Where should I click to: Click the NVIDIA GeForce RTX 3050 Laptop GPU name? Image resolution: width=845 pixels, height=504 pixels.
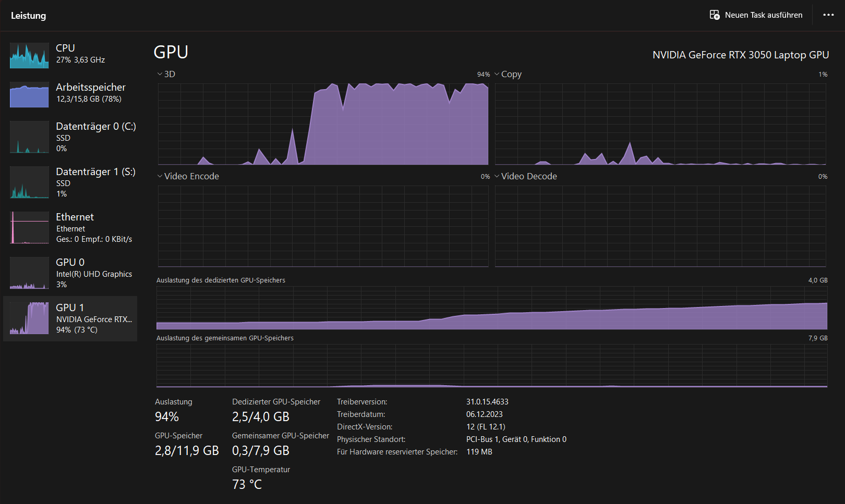point(741,55)
